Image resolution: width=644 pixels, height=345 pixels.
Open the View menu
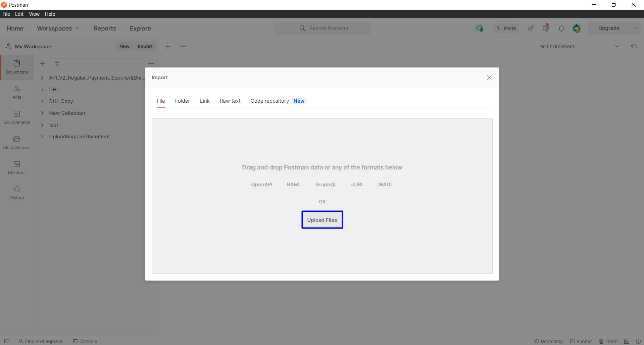tap(34, 14)
